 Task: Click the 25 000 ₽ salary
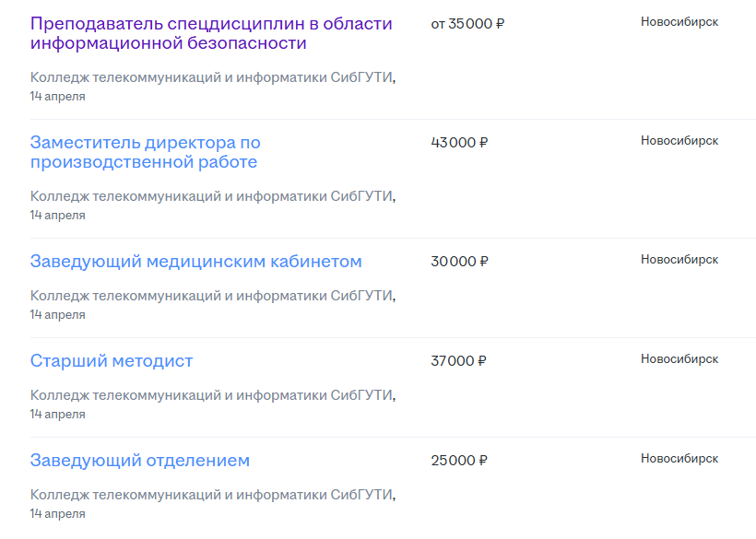coord(459,461)
